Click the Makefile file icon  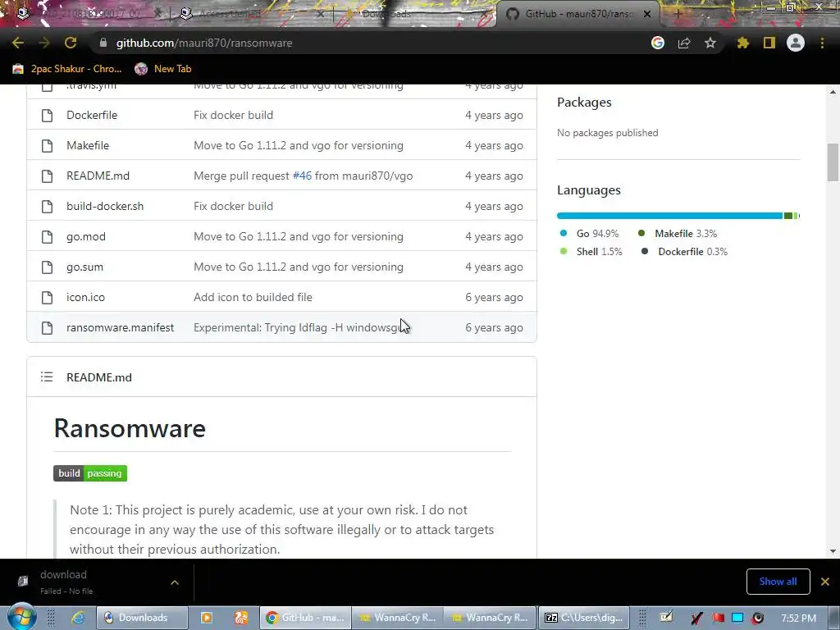[x=47, y=146]
